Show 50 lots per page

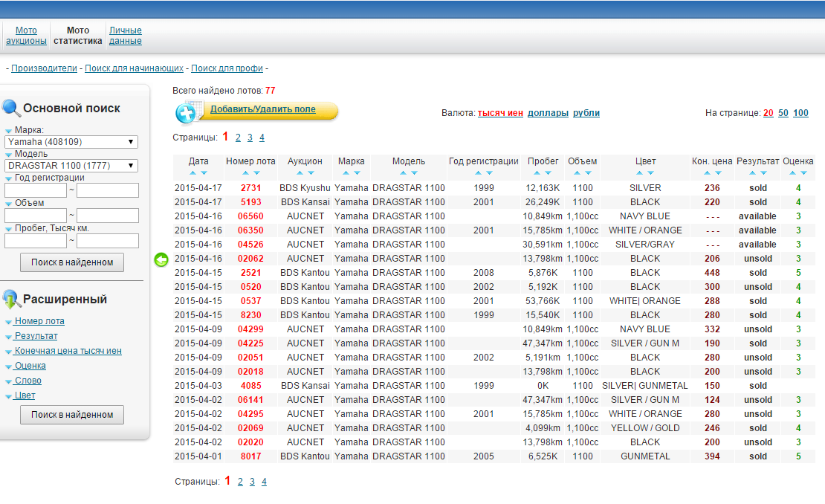pos(783,113)
